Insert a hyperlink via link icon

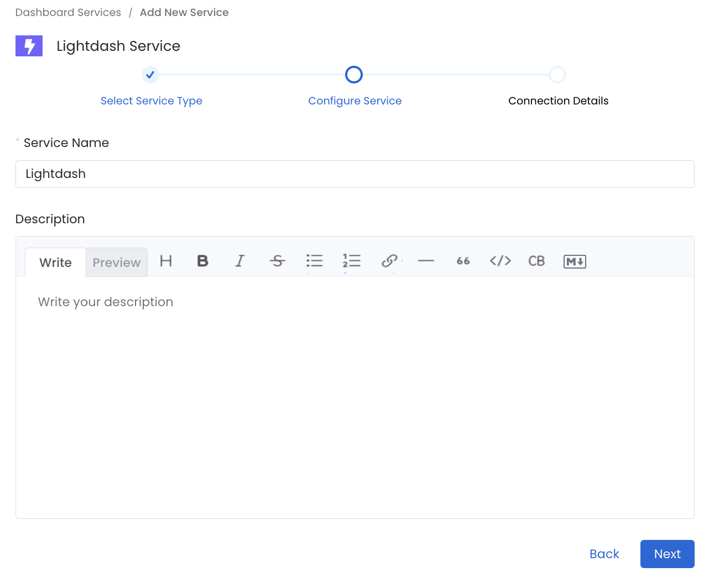coord(389,261)
